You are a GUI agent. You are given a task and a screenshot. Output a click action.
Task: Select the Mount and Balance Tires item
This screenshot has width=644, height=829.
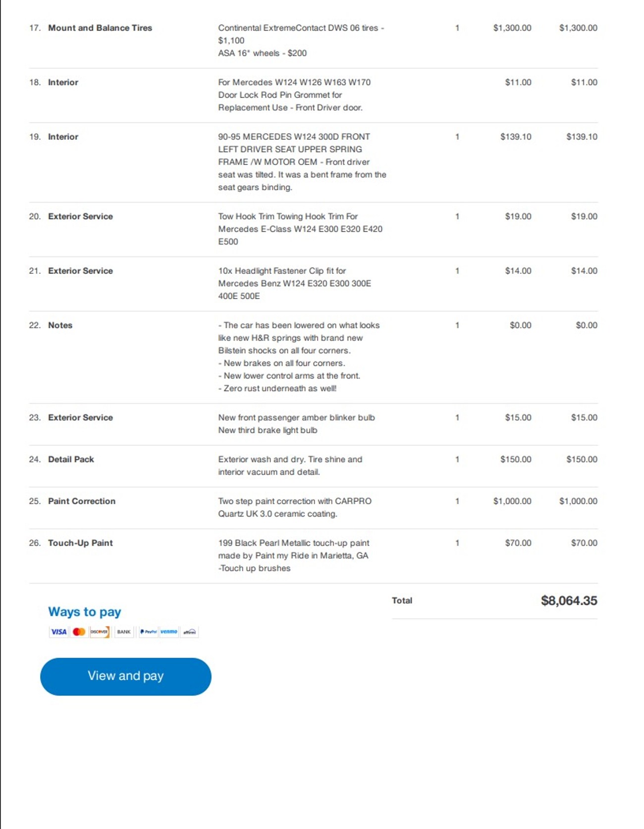coord(100,28)
